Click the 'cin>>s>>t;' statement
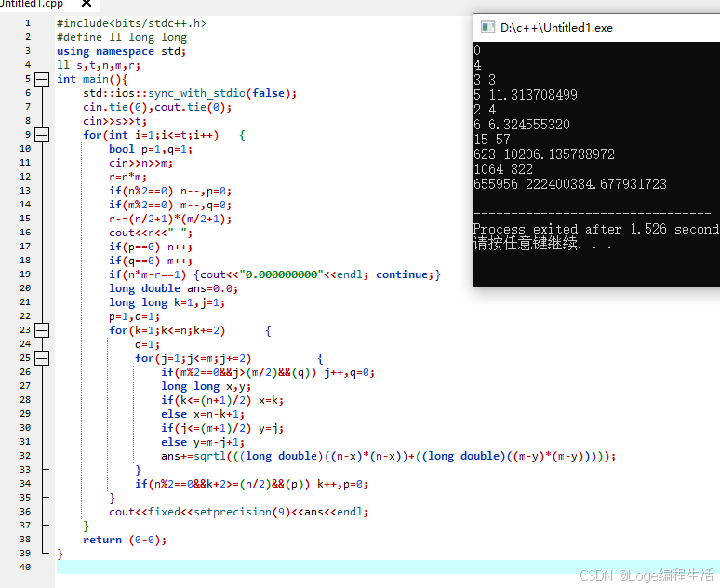The image size is (720, 588). [x=114, y=121]
